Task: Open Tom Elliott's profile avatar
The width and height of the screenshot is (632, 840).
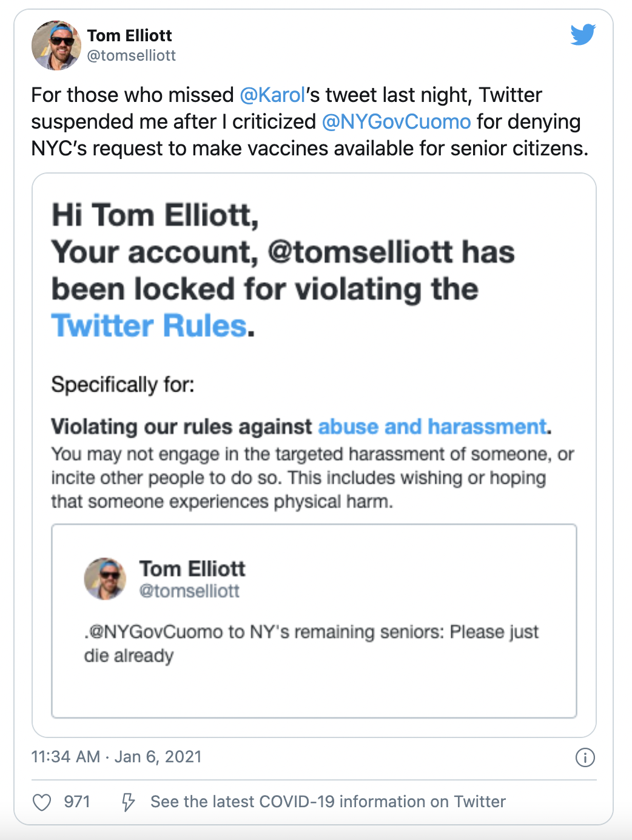Action: tap(56, 46)
